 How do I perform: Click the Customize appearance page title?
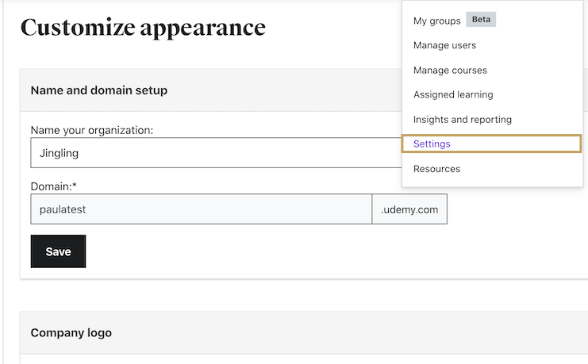click(x=143, y=29)
